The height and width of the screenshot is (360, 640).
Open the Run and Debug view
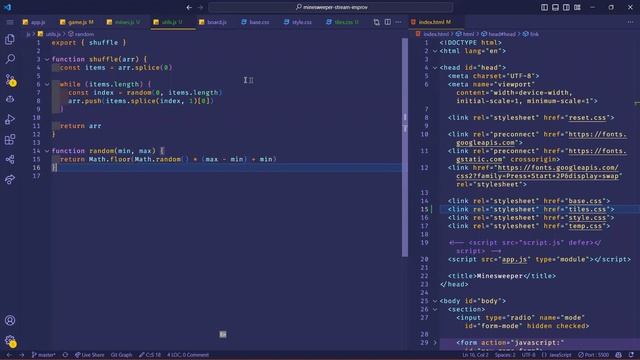pyautogui.click(x=10, y=119)
